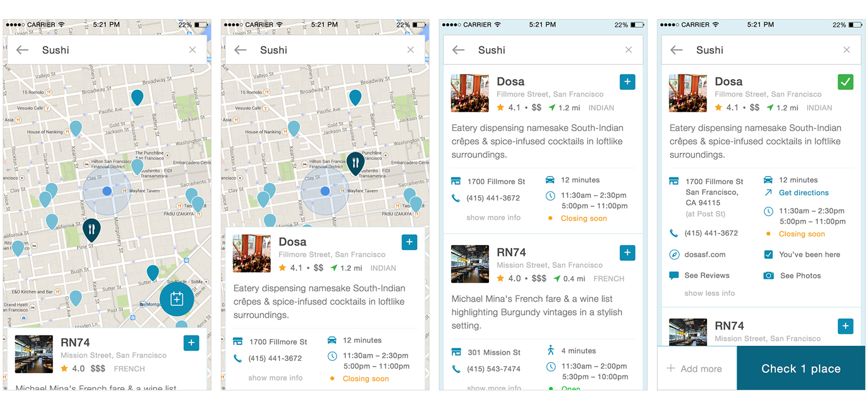
Task: Select the dark teal pin near Broadway on the leftmost map
Action: tap(137, 97)
